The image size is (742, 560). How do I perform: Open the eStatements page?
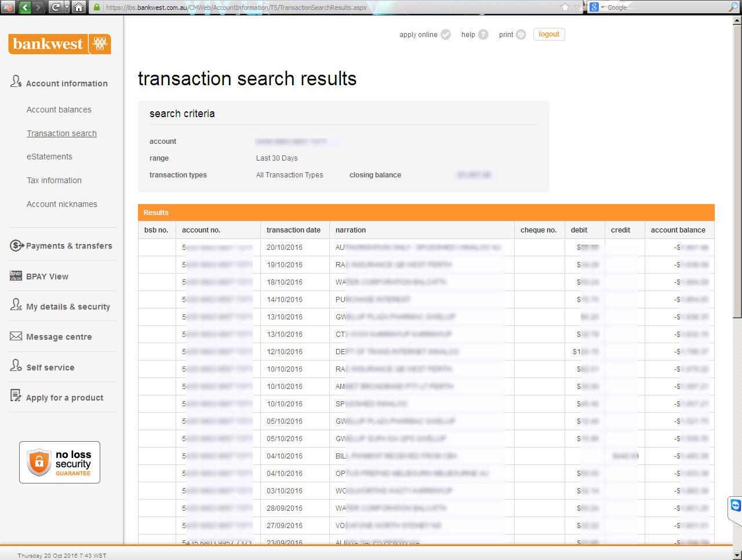[x=49, y=157]
